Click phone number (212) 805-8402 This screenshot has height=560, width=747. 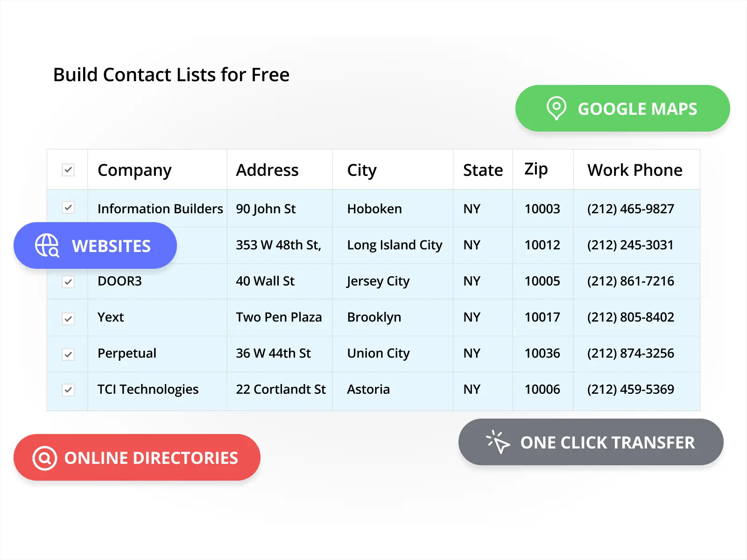point(631,317)
